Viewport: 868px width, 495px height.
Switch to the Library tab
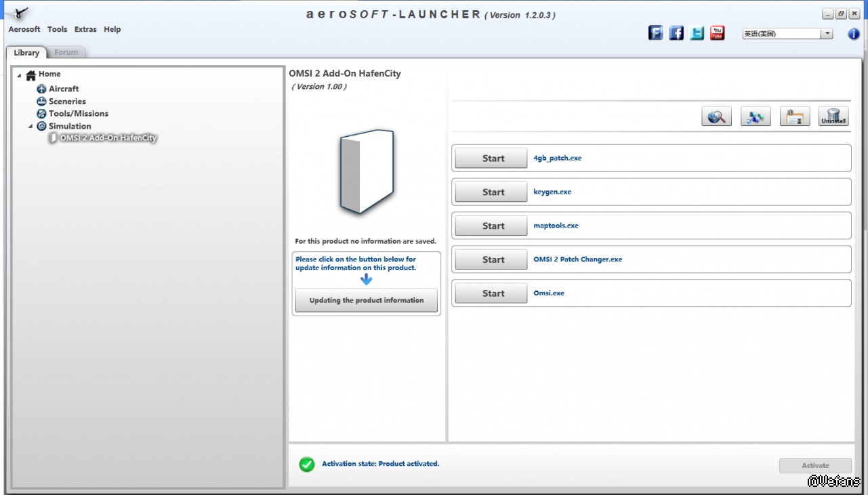pos(26,53)
